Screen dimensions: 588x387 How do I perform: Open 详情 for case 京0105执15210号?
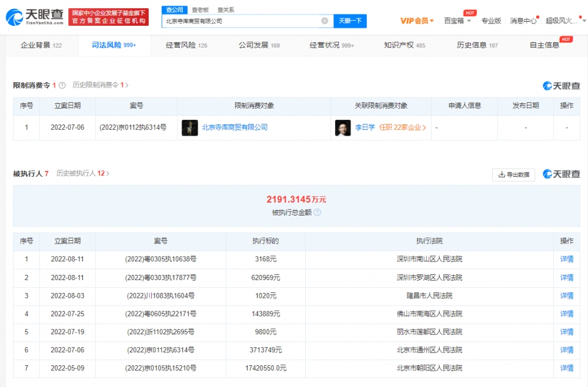pyautogui.click(x=567, y=368)
